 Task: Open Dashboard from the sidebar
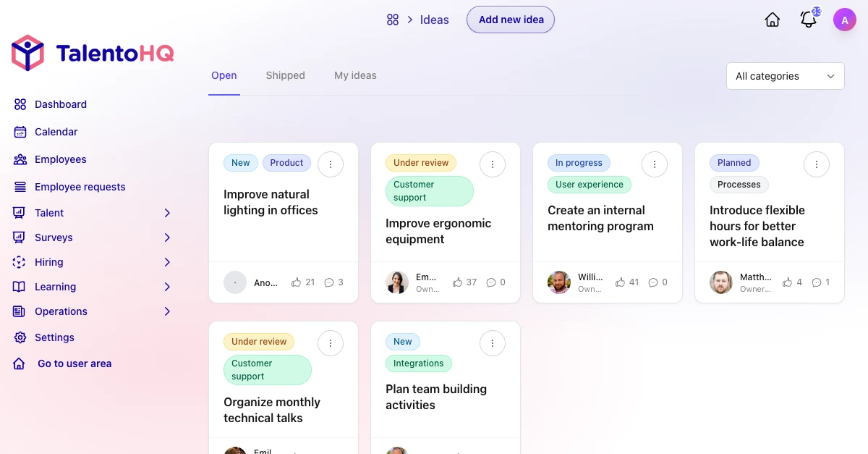(61, 104)
